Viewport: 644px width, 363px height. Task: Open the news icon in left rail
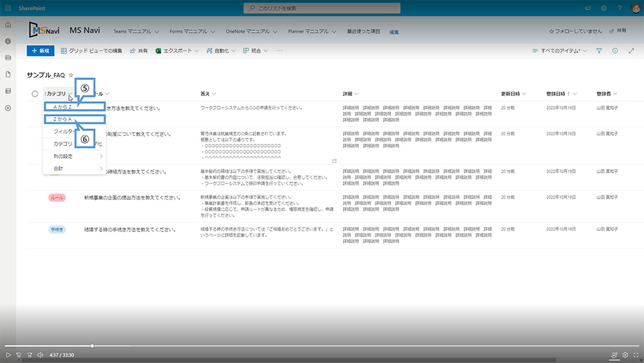pyautogui.click(x=8, y=58)
